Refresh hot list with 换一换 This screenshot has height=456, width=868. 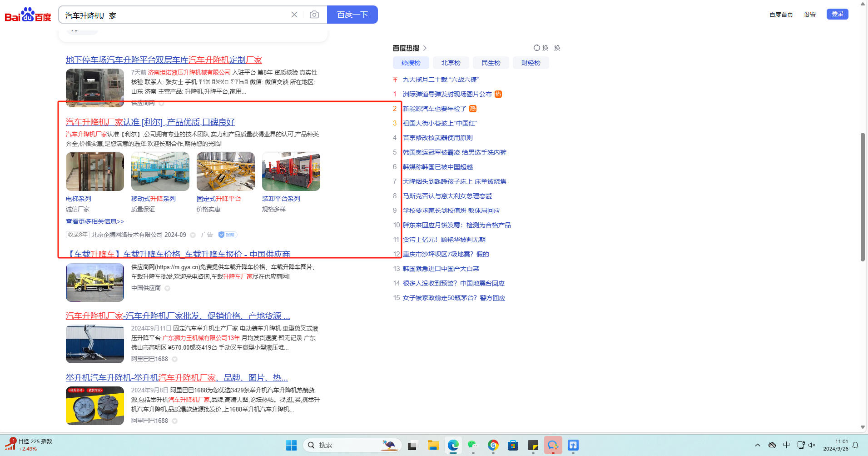click(547, 48)
